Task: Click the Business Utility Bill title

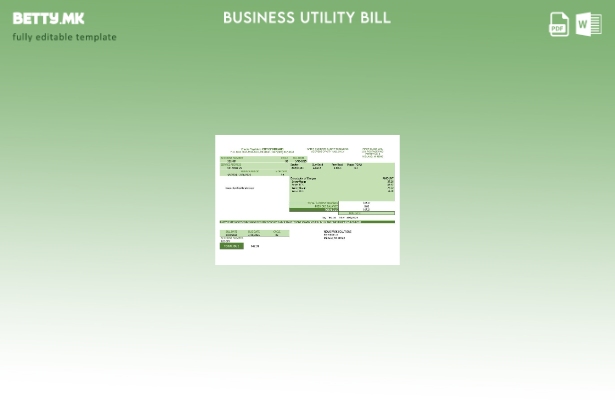Action: coord(306,18)
